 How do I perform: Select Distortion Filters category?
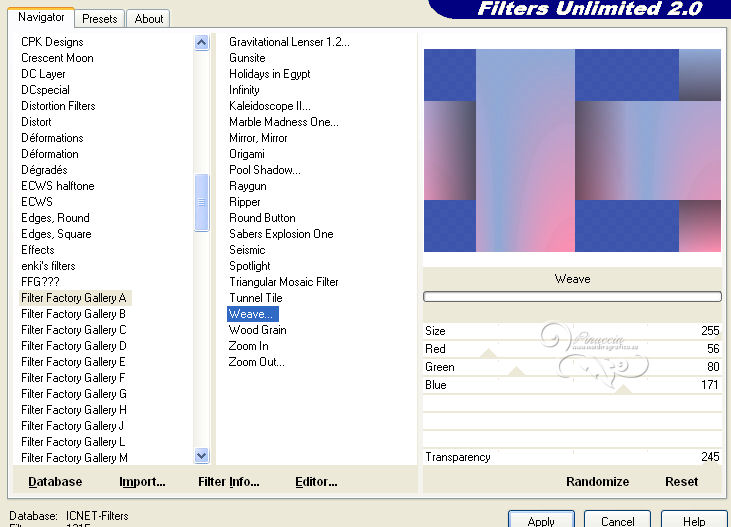coord(58,106)
